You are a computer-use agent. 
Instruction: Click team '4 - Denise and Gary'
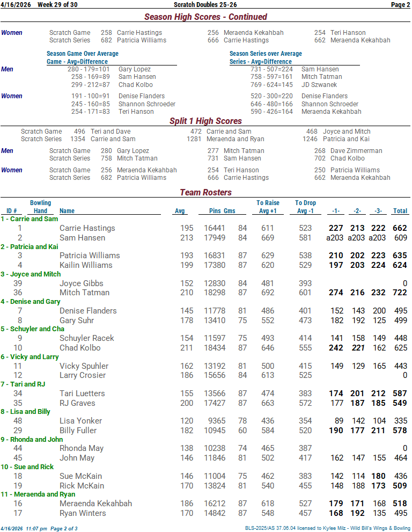pyautogui.click(x=31, y=302)
